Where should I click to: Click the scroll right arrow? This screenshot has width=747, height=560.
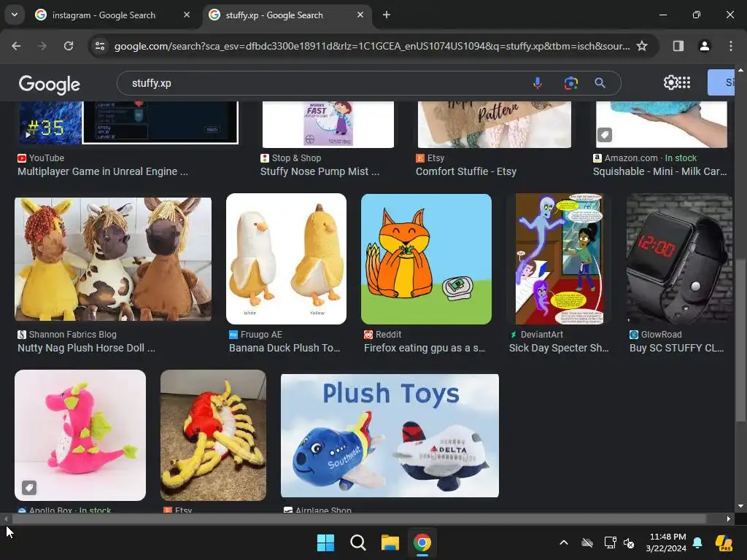(728, 518)
